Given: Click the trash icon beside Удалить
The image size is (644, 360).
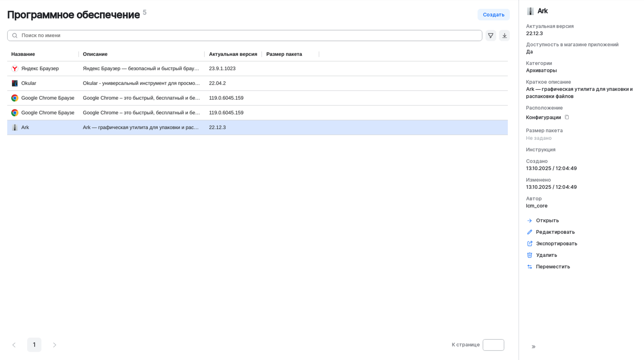Looking at the screenshot, I should pyautogui.click(x=529, y=255).
